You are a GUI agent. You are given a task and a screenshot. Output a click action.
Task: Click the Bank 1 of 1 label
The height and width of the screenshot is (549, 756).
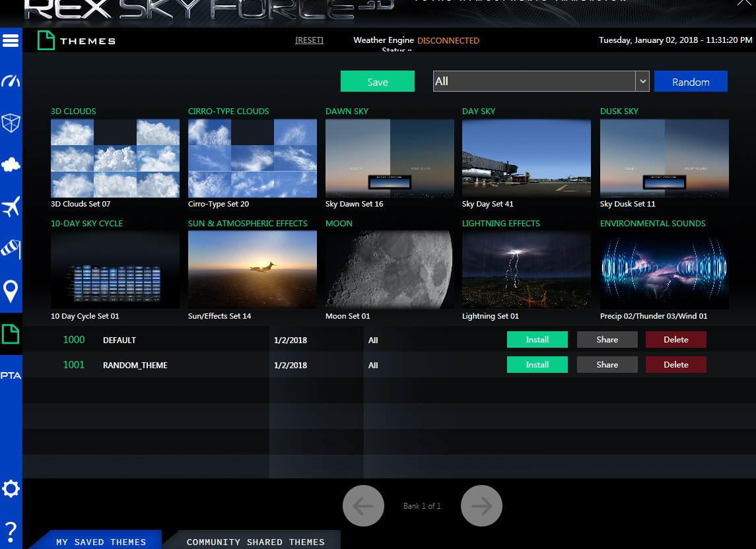(x=422, y=506)
